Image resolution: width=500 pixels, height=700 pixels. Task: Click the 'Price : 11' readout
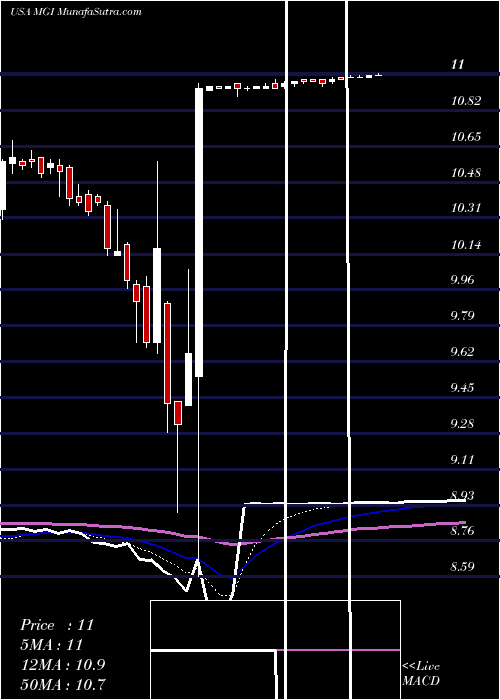point(57,625)
